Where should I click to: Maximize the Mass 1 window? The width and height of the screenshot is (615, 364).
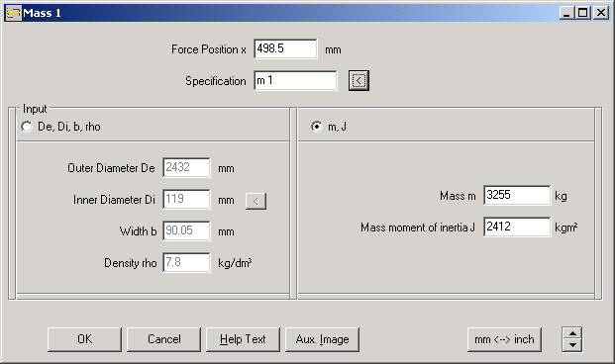point(583,13)
